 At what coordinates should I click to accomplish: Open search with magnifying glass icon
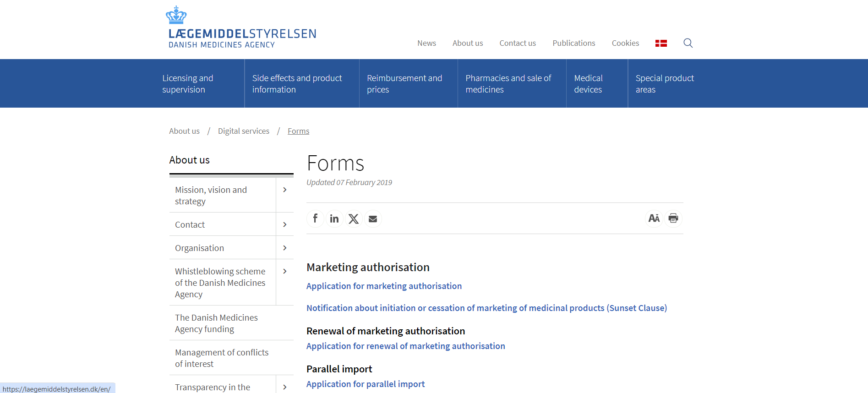pos(688,43)
